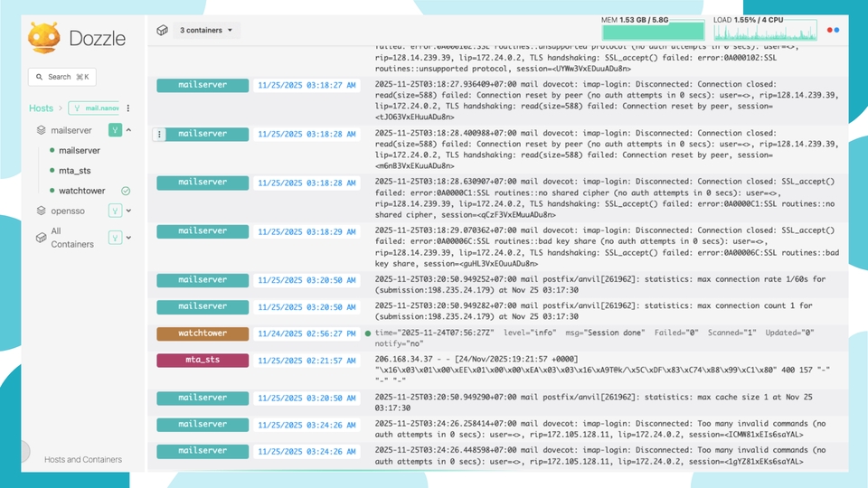The image size is (868, 488).
Task: Click the MEM usage bar
Action: click(653, 32)
